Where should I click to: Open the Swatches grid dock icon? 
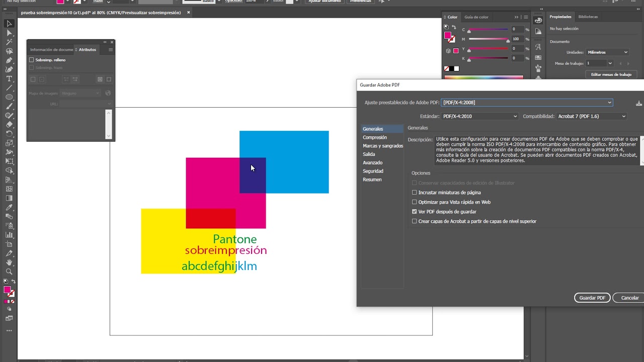[538, 57]
